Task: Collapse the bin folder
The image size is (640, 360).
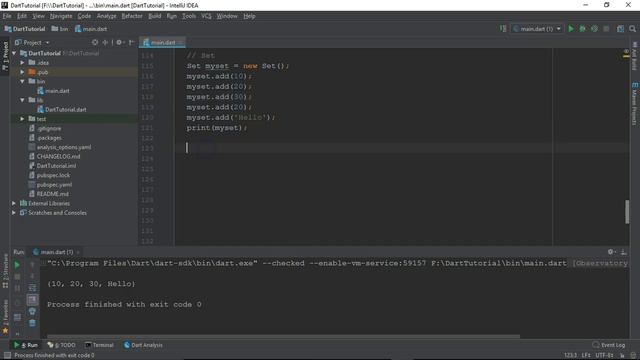Action: (x=22, y=81)
